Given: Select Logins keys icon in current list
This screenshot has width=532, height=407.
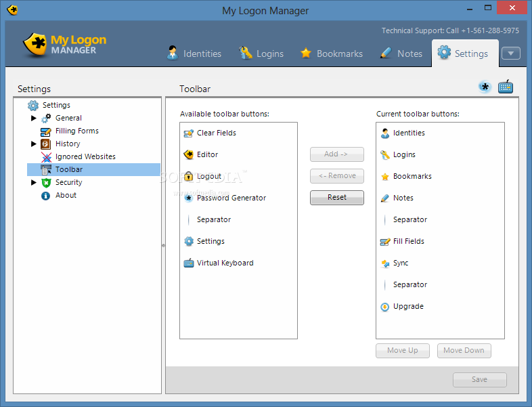Looking at the screenshot, I should pos(384,155).
